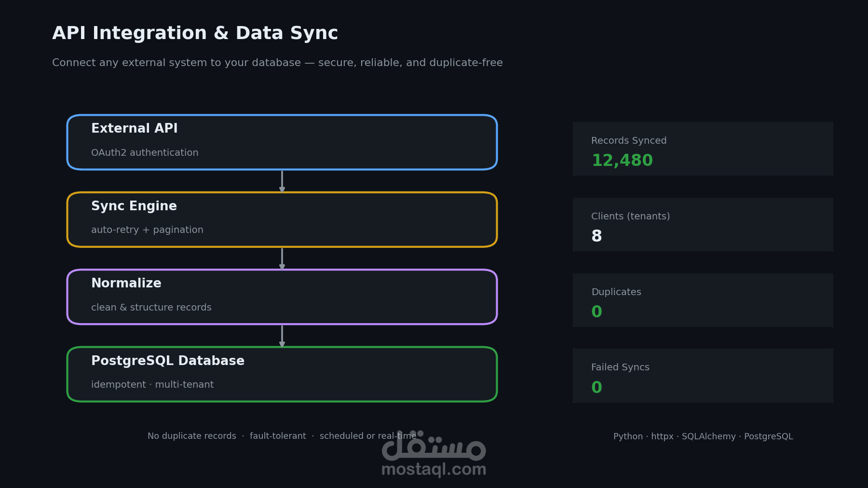
Task: Click the fault-tolerant footer text
Action: coord(278,436)
